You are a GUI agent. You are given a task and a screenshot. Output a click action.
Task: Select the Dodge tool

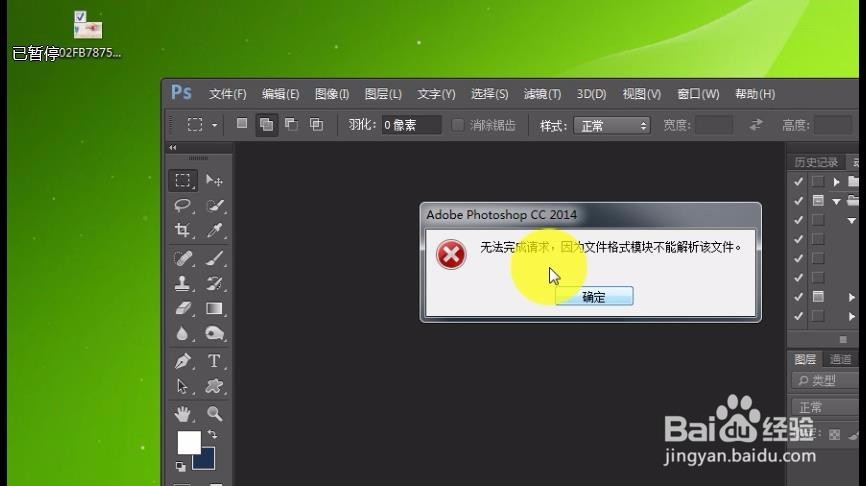(x=214, y=333)
